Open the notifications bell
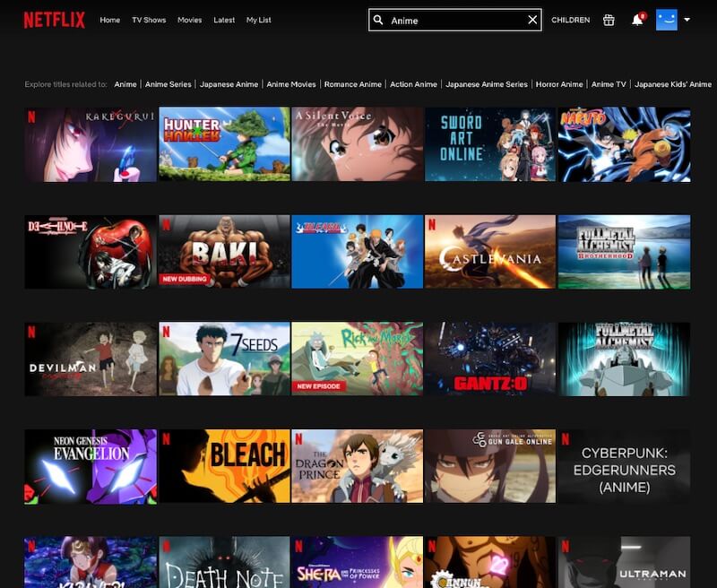This screenshot has height=588, width=717. (637, 20)
